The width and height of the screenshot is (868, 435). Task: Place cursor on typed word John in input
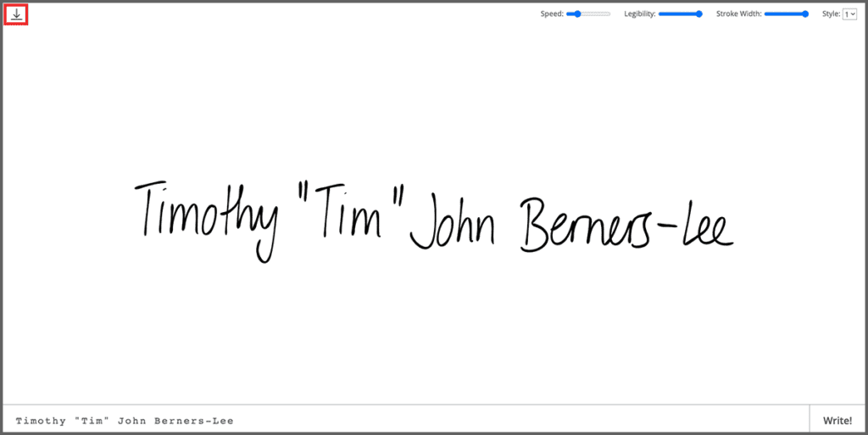pos(132,421)
